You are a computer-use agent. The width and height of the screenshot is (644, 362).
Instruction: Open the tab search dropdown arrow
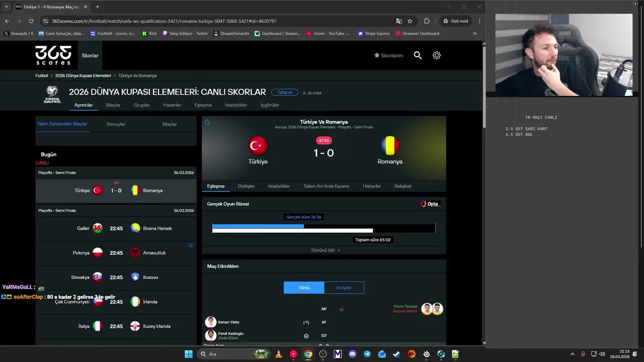coord(7,7)
